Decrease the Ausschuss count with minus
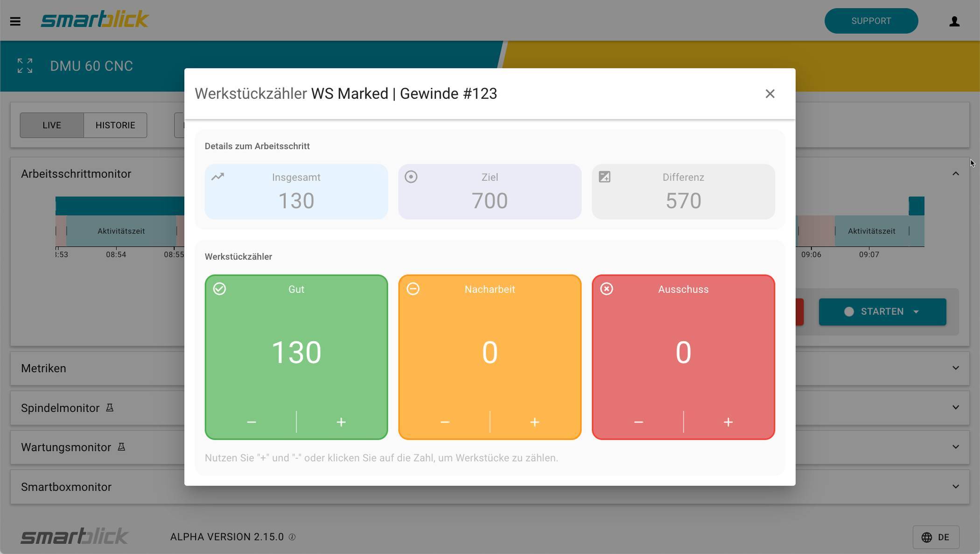Screen dimensions: 980x554 coord(638,422)
